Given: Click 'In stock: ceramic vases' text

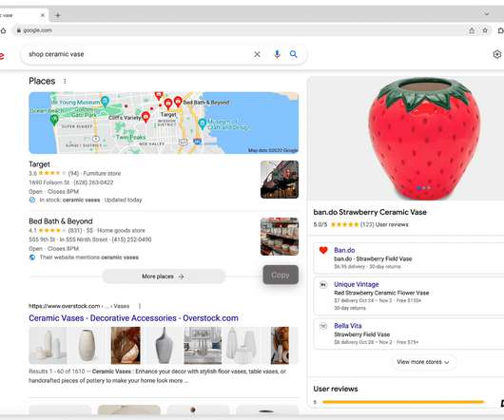Looking at the screenshot, I should 69,200.
